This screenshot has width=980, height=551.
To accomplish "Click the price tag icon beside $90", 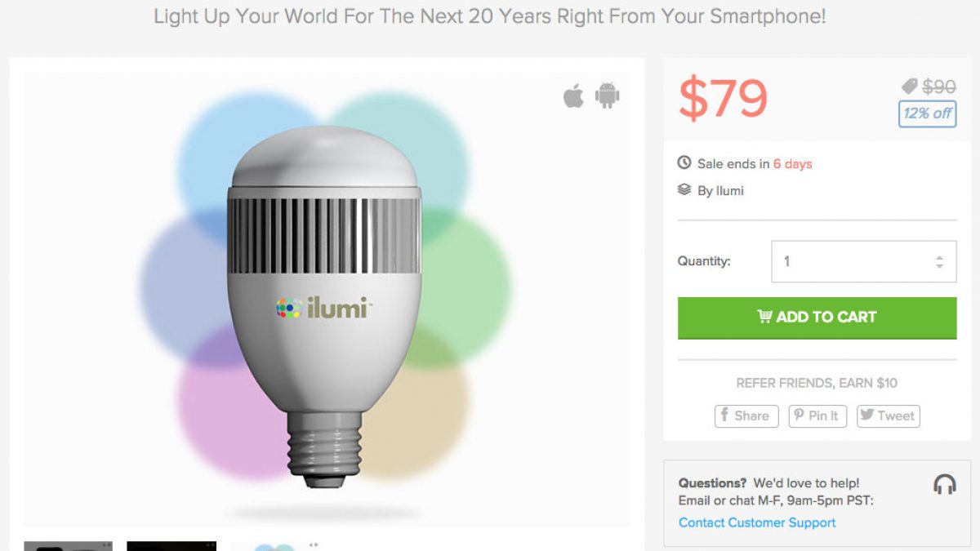I will [909, 87].
